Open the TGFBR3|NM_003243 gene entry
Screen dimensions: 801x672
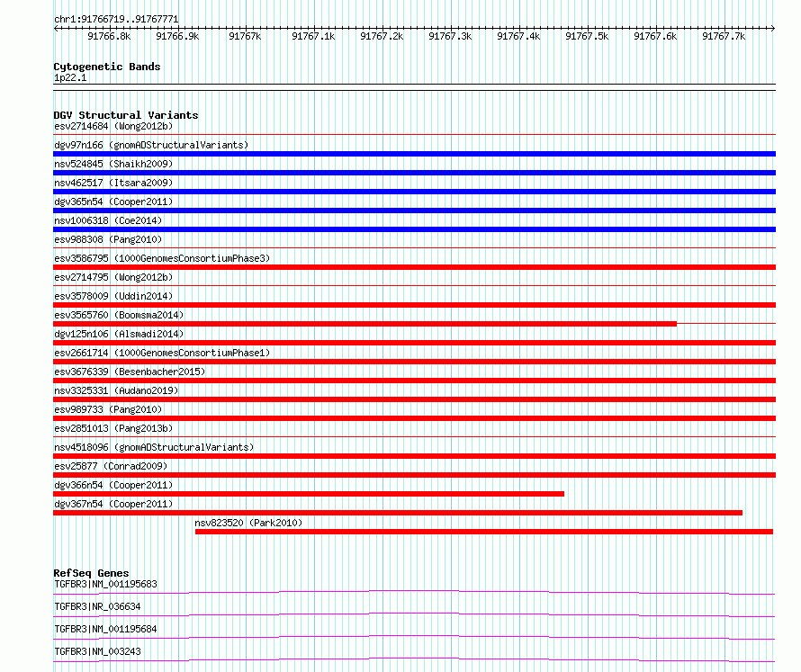click(97, 651)
